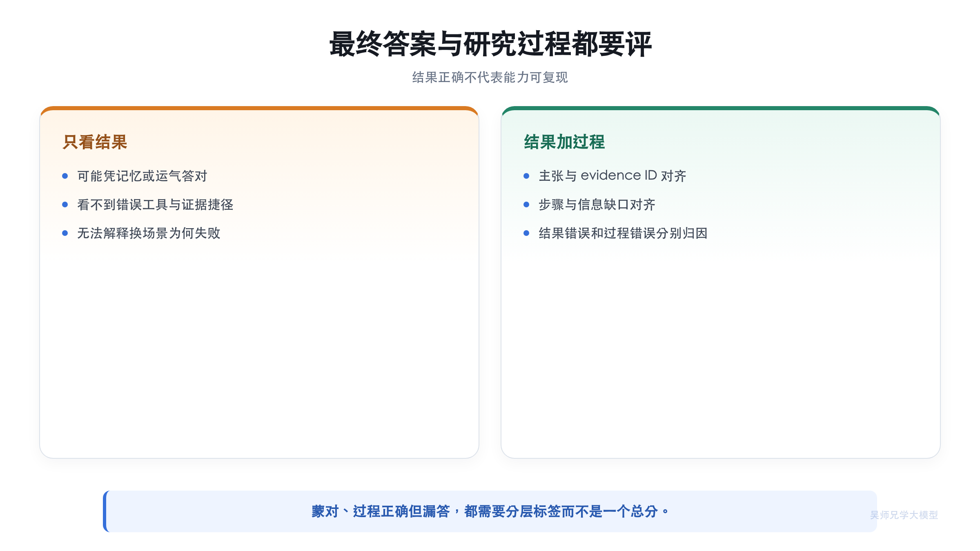Click bullet text 结果错误和过程错误分别归因
Viewport: 980px width, 551px height.
pos(623,233)
